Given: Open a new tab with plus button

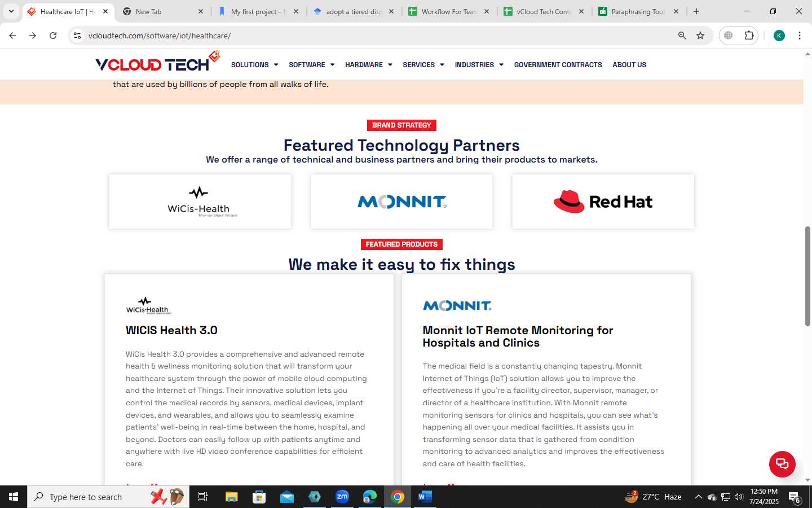Looking at the screenshot, I should click(x=696, y=11).
